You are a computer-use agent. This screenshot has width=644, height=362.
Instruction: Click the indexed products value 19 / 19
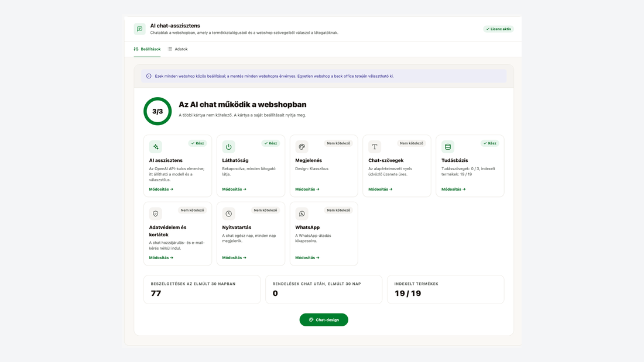408,294
